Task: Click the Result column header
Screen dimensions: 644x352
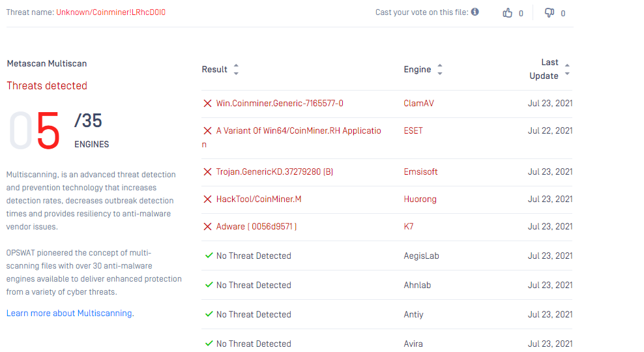Action: tap(214, 69)
